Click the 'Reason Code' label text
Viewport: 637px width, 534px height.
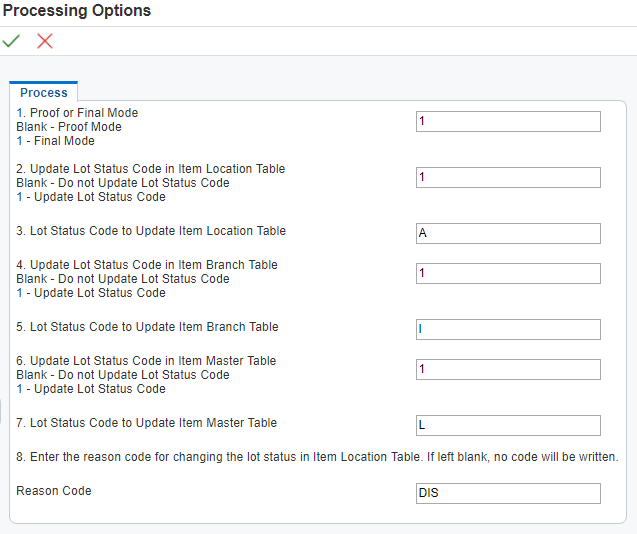coord(54,491)
